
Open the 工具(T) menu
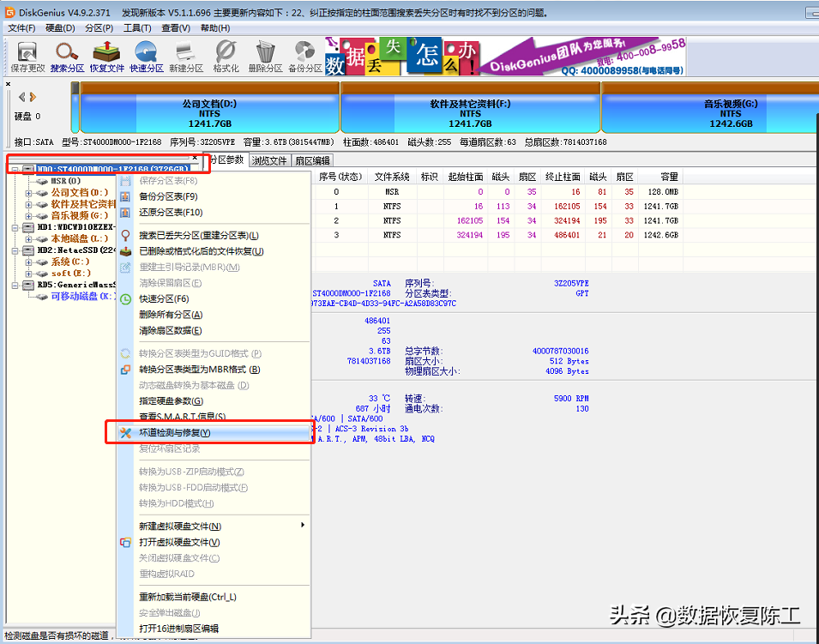click(137, 28)
